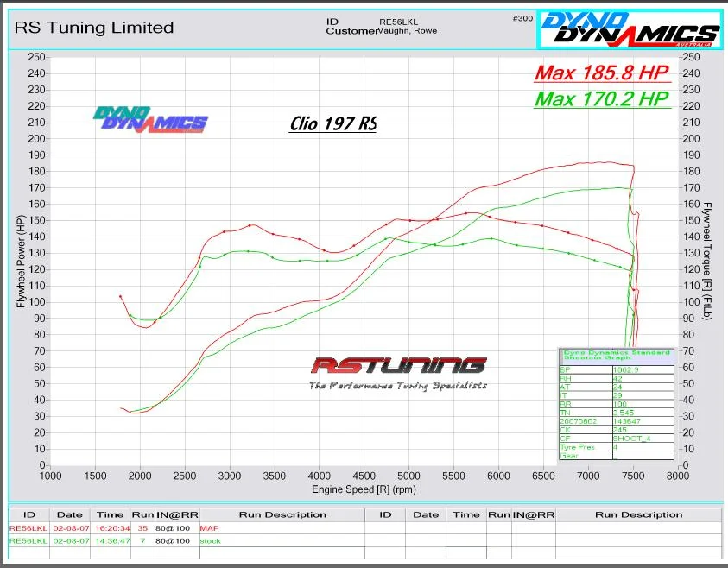Select the Max 185.8 HP label
Image resolution: width=728 pixels, height=568 pixels.
pos(602,73)
